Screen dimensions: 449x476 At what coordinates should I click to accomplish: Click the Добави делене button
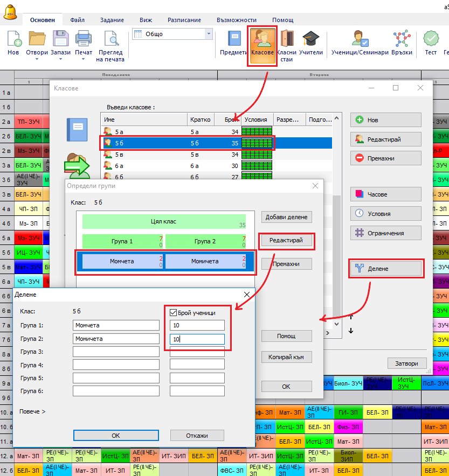pyautogui.click(x=286, y=217)
